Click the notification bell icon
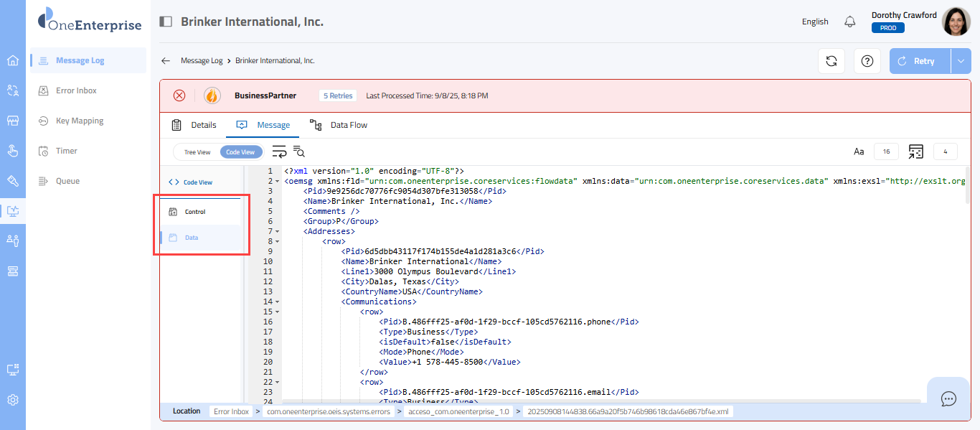 [x=850, y=22]
